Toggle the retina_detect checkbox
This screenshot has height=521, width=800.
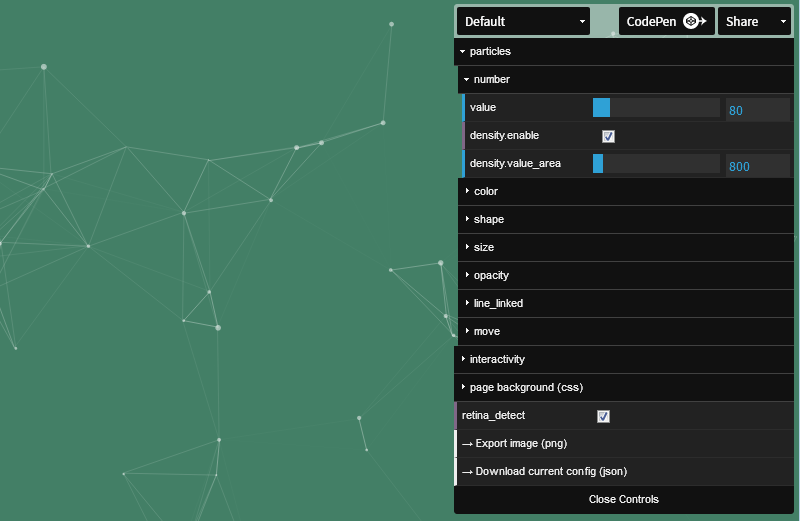(x=603, y=416)
